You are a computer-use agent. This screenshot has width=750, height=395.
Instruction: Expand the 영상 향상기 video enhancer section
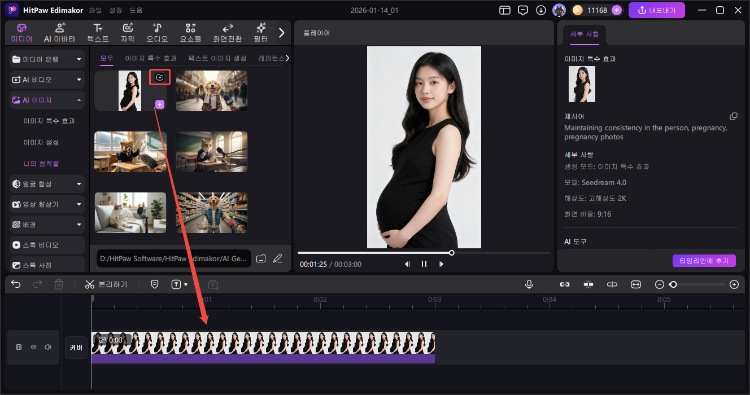(47, 204)
